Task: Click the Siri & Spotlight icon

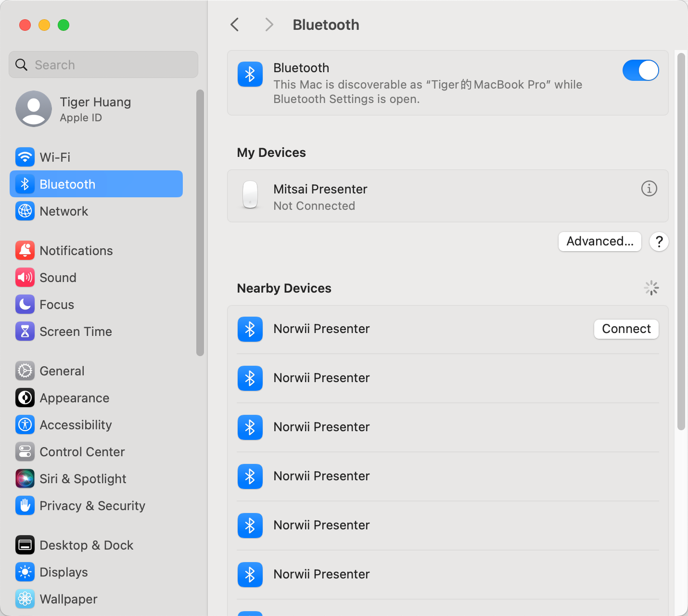Action: [25, 478]
